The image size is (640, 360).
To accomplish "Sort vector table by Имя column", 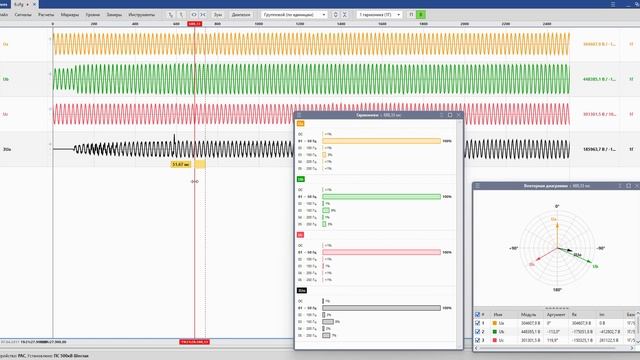I will (498, 315).
